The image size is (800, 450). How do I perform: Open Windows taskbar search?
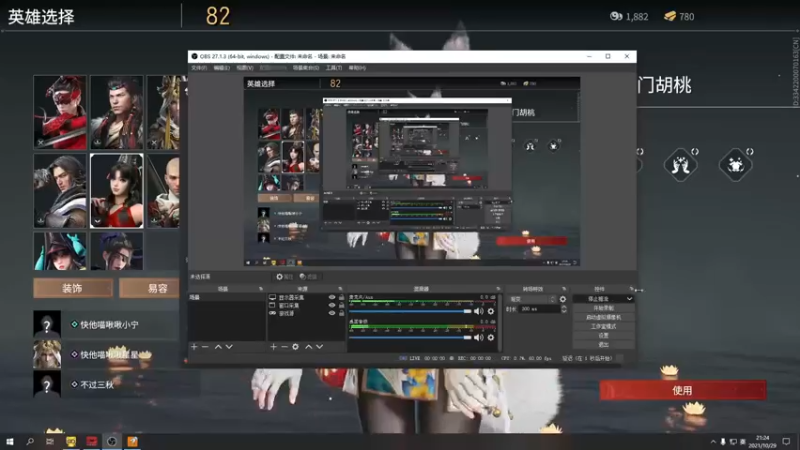(x=30, y=441)
